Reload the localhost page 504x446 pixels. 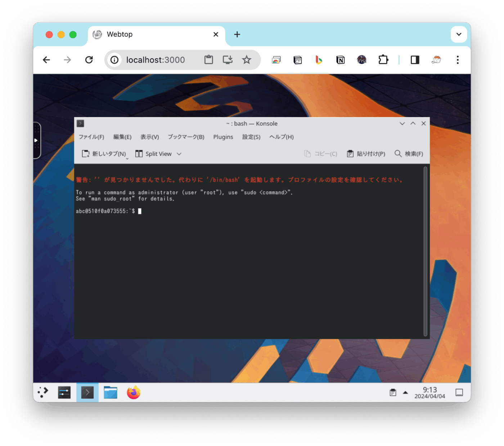89,60
